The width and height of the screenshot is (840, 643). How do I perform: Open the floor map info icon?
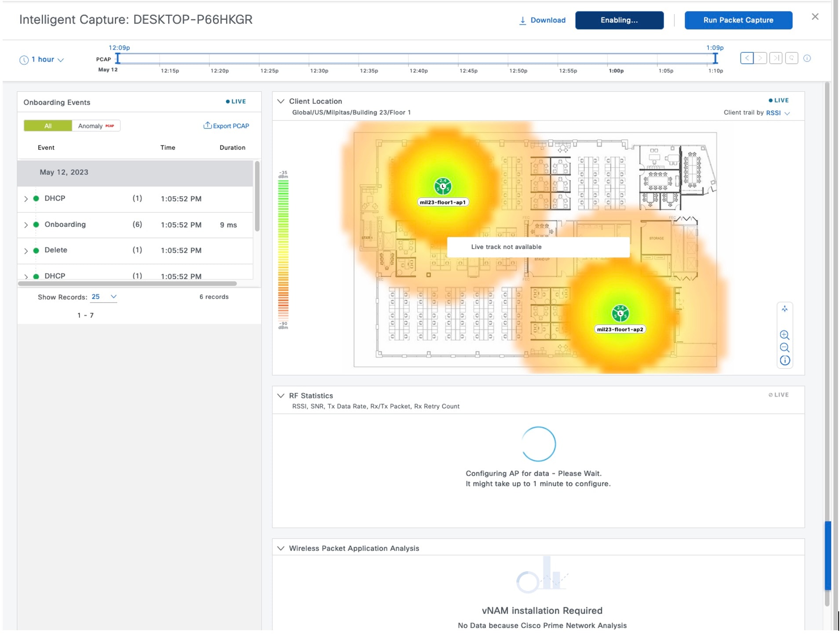tap(785, 360)
